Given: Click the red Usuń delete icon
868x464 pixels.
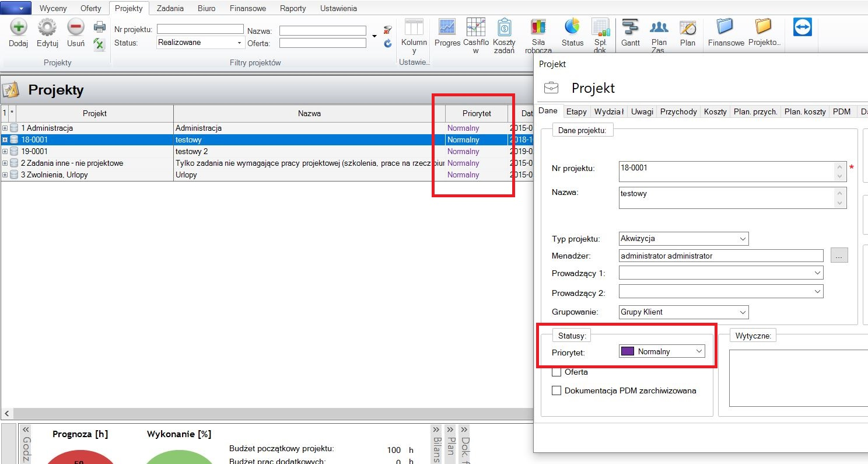Looking at the screenshot, I should [76, 27].
